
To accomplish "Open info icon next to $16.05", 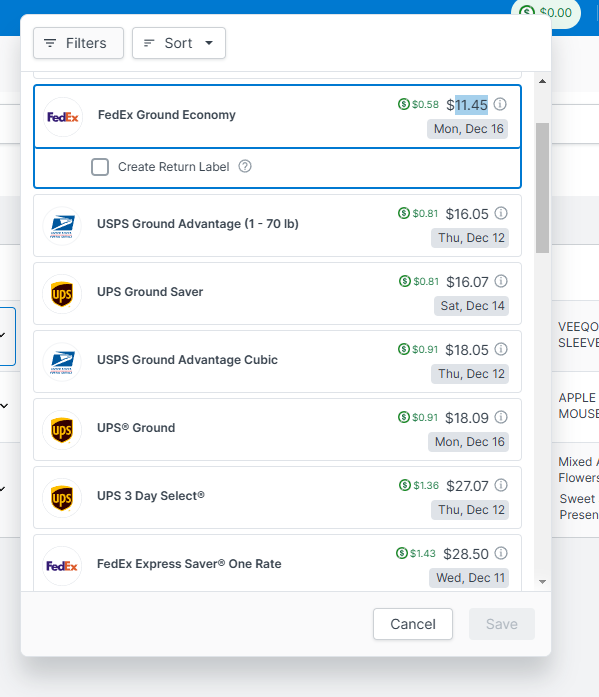I will [x=501, y=213].
